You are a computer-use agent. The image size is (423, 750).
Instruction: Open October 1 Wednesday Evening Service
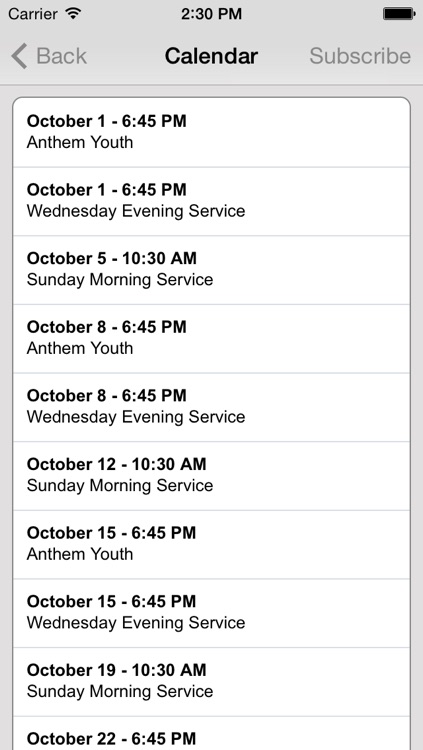pos(212,201)
